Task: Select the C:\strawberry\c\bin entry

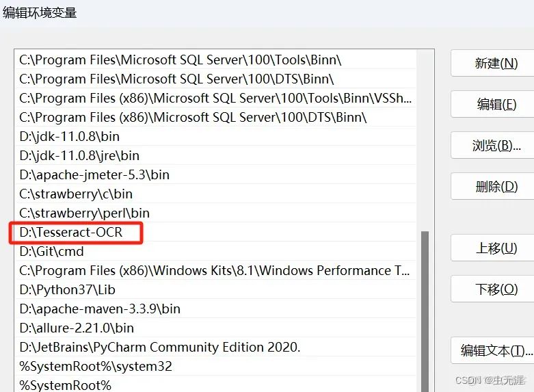Action: coord(215,194)
